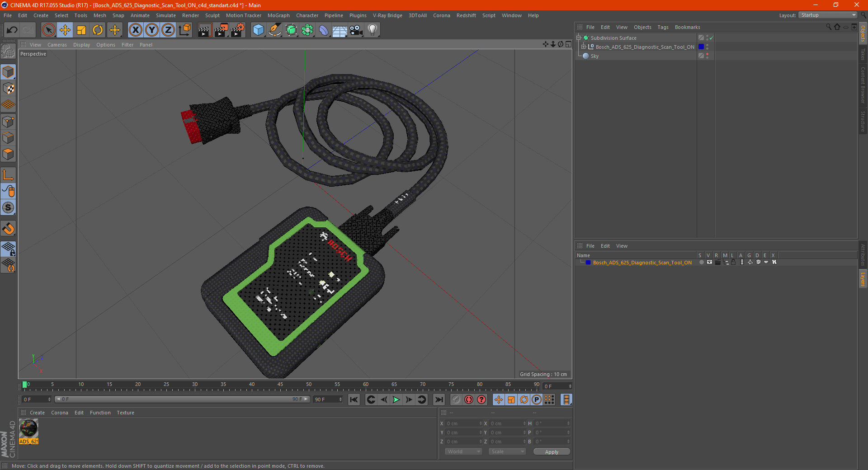Click Bosch object blue layer swatch

pos(701,47)
